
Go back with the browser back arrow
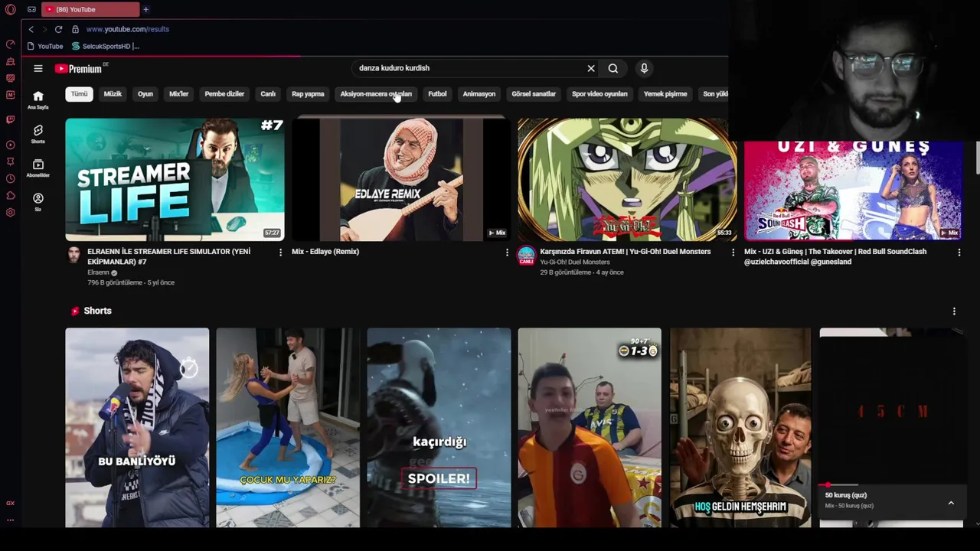(x=31, y=29)
